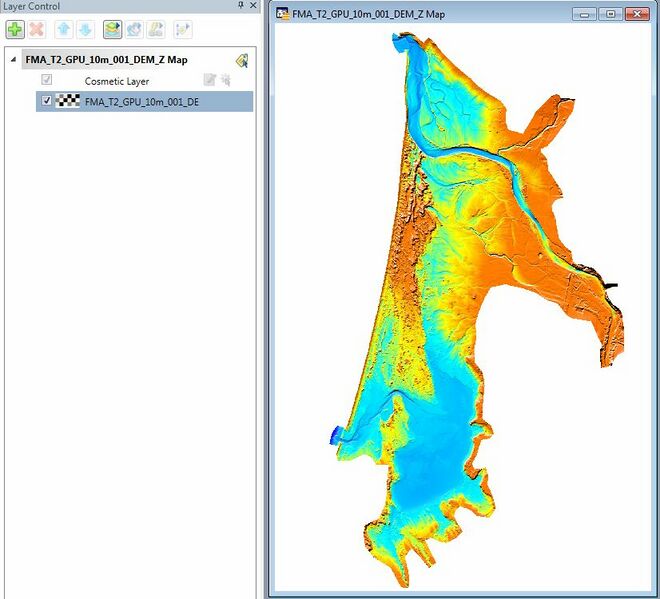Click the raster checkered style swatch

68,101
